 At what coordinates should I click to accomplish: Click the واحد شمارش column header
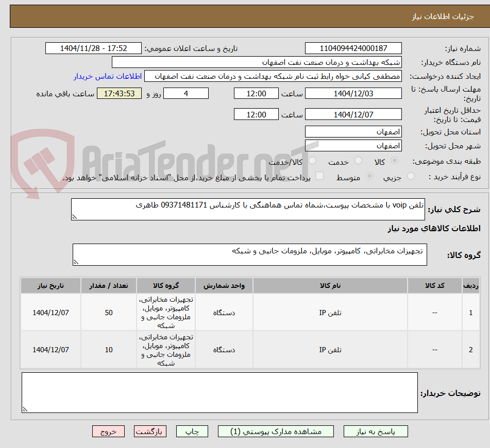(x=224, y=286)
